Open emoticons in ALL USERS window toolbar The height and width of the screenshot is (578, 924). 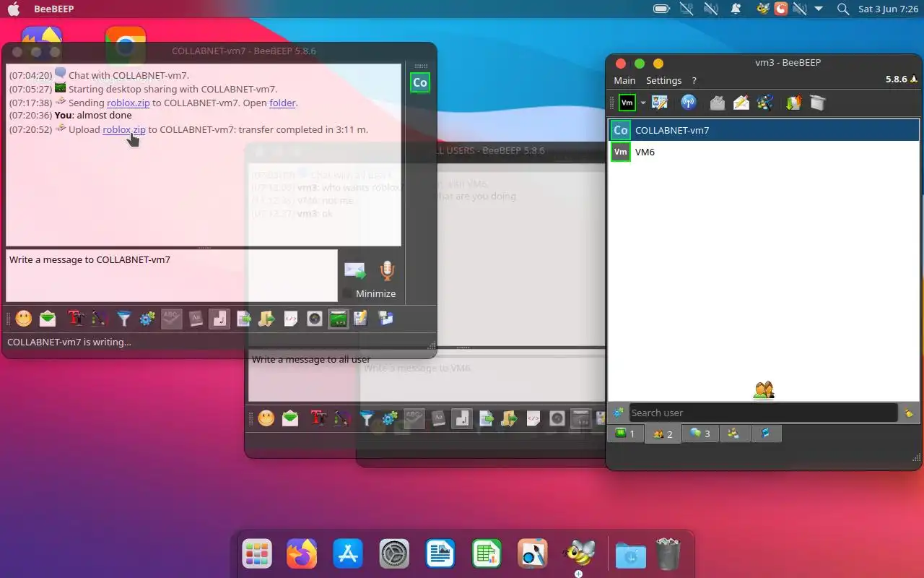tap(266, 418)
